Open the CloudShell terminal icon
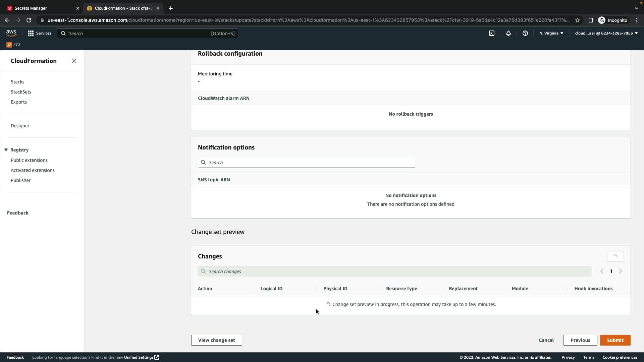 click(x=492, y=33)
